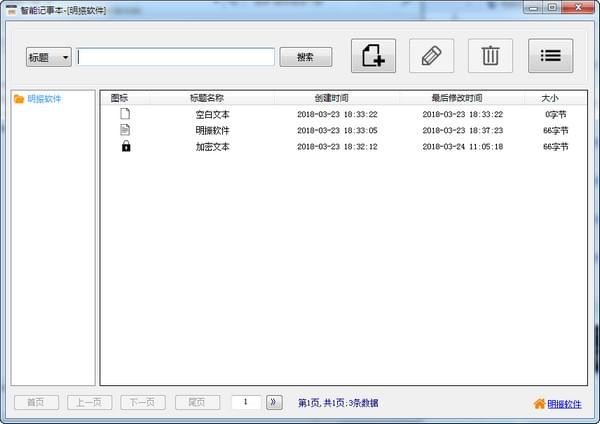The height and width of the screenshot is (424, 600).
Task: Sort by 大小 column header
Action: pos(550,98)
